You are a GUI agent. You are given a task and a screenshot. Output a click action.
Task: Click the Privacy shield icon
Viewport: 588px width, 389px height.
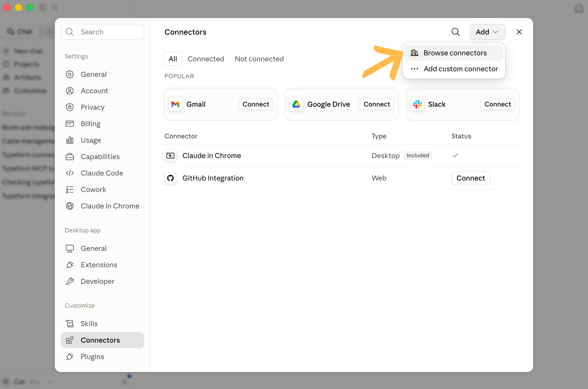(x=70, y=107)
